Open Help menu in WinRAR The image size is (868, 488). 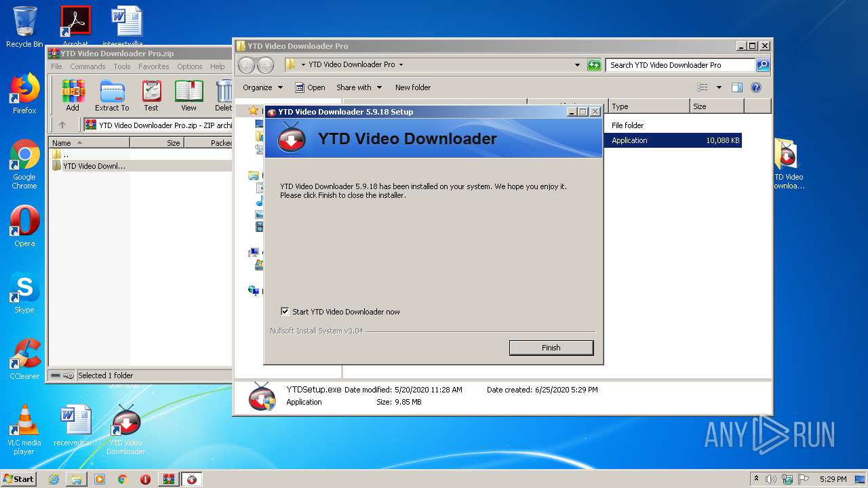pos(217,66)
